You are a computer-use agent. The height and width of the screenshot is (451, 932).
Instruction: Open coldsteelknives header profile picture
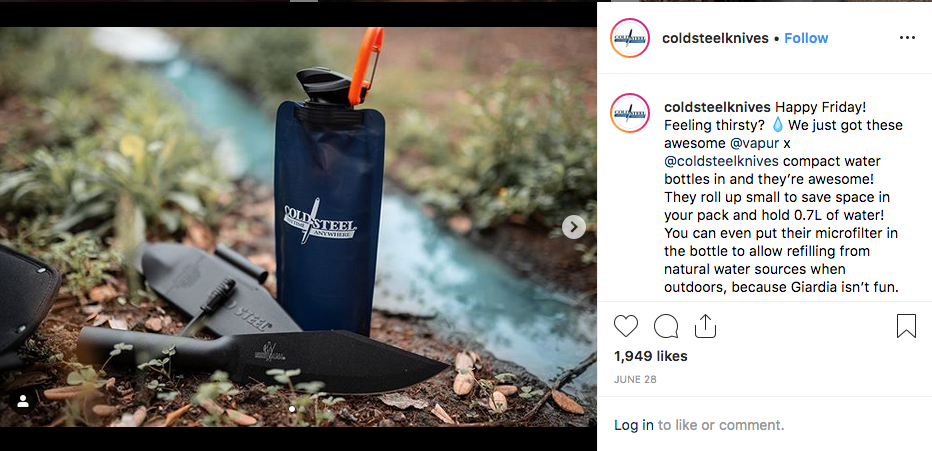coord(629,38)
